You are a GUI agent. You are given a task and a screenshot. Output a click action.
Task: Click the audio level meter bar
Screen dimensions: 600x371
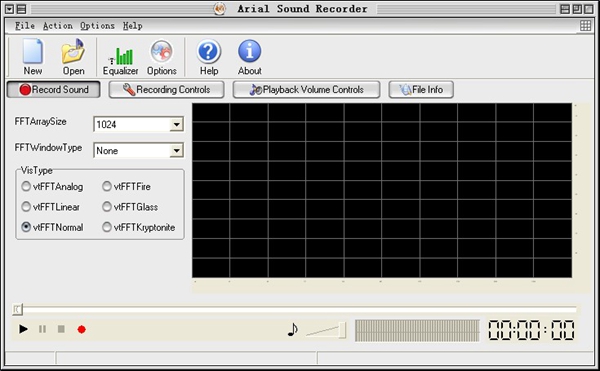tap(417, 330)
